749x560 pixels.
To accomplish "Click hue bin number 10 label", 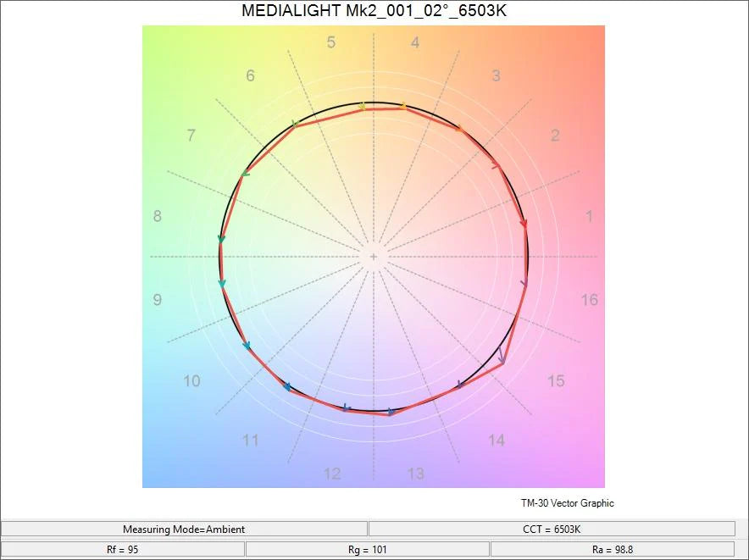I will [x=192, y=380].
